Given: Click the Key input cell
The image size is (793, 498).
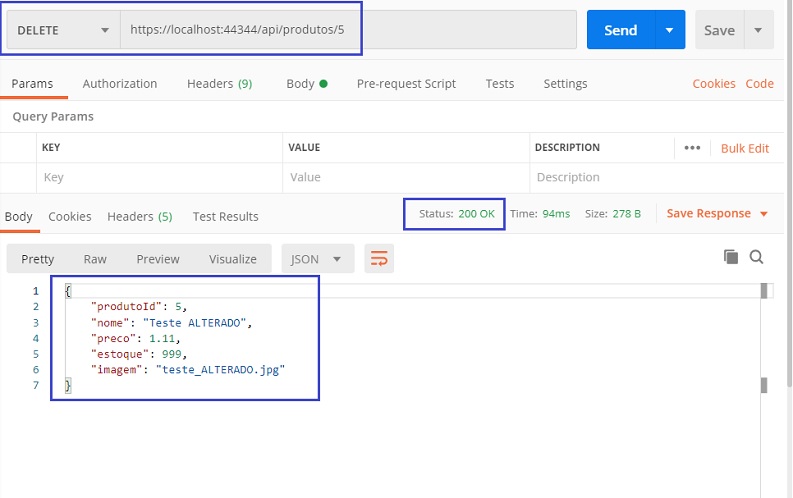Looking at the screenshot, I should (x=159, y=177).
